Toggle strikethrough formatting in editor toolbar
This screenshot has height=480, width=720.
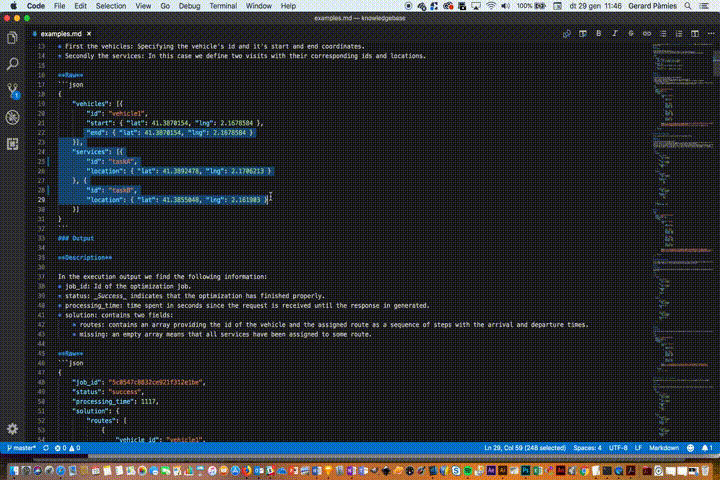click(630, 34)
